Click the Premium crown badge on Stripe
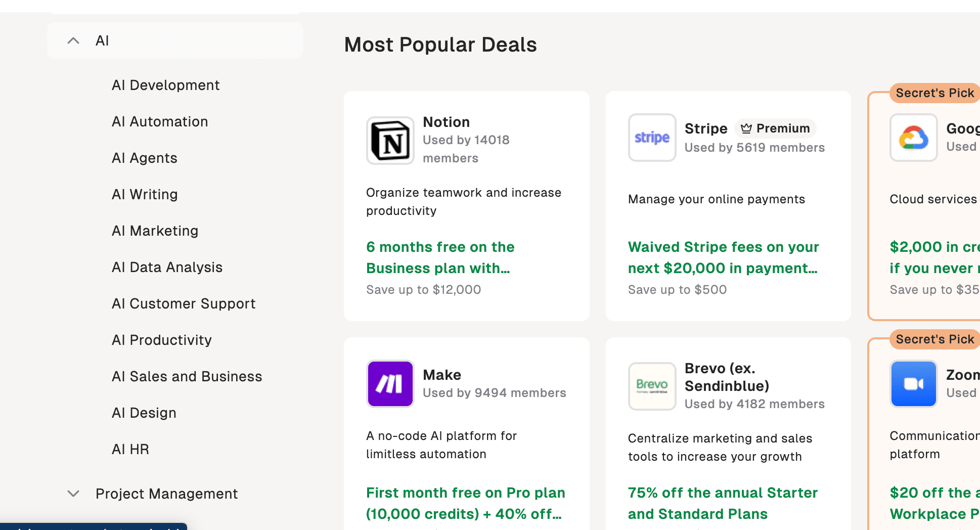The height and width of the screenshot is (530, 980). tap(775, 128)
